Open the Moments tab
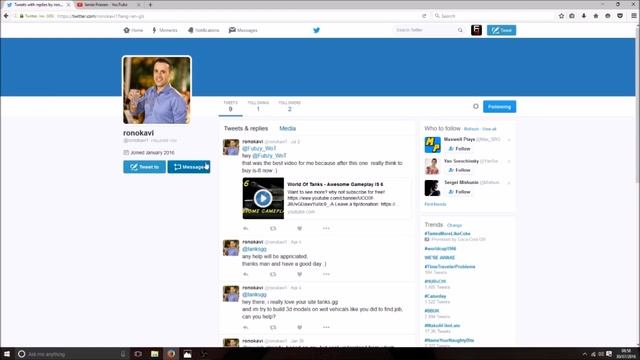The width and height of the screenshot is (640, 360). (x=165, y=30)
